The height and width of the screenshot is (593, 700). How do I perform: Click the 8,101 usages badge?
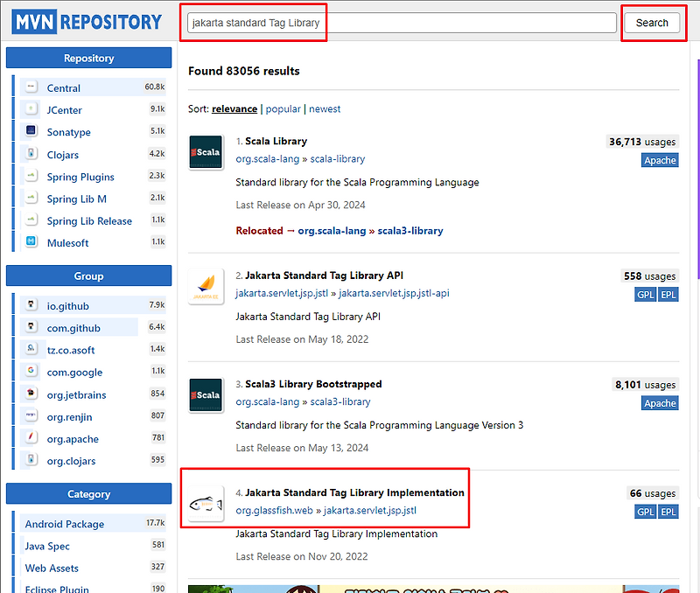(x=645, y=385)
